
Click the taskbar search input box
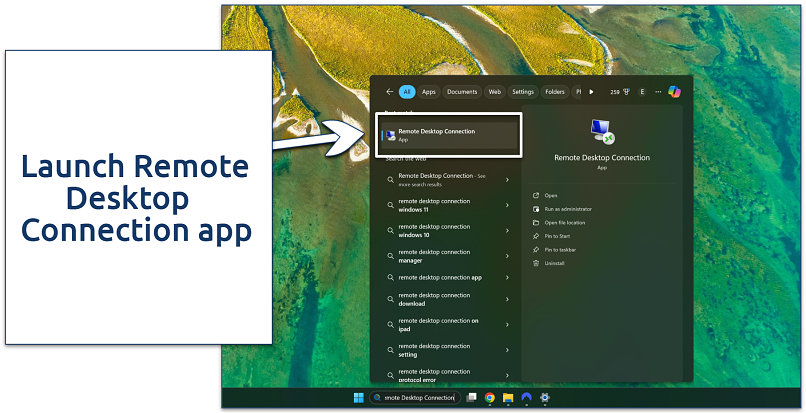tap(412, 397)
